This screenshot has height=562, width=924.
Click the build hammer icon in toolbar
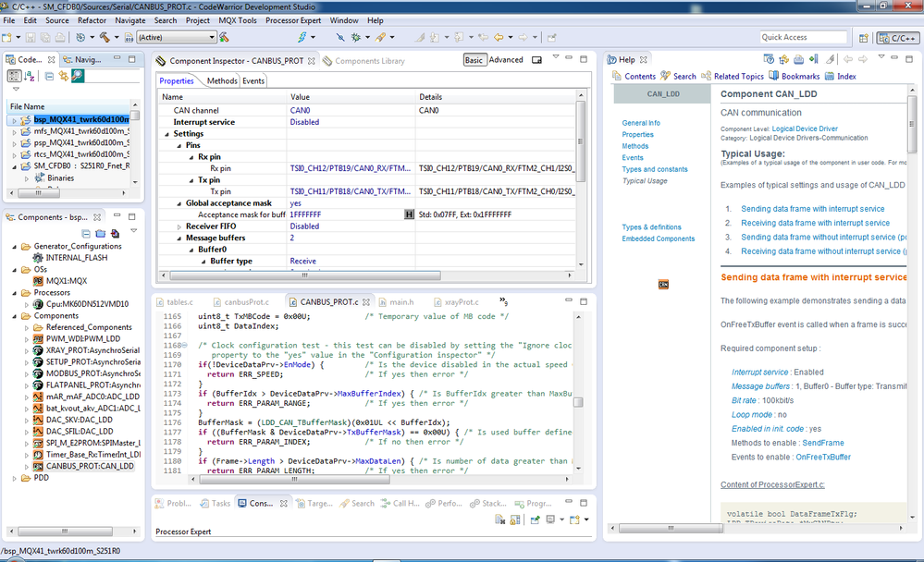click(104, 37)
